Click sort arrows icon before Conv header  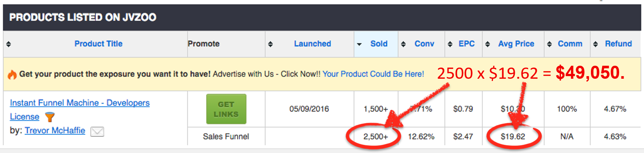[x=403, y=44]
